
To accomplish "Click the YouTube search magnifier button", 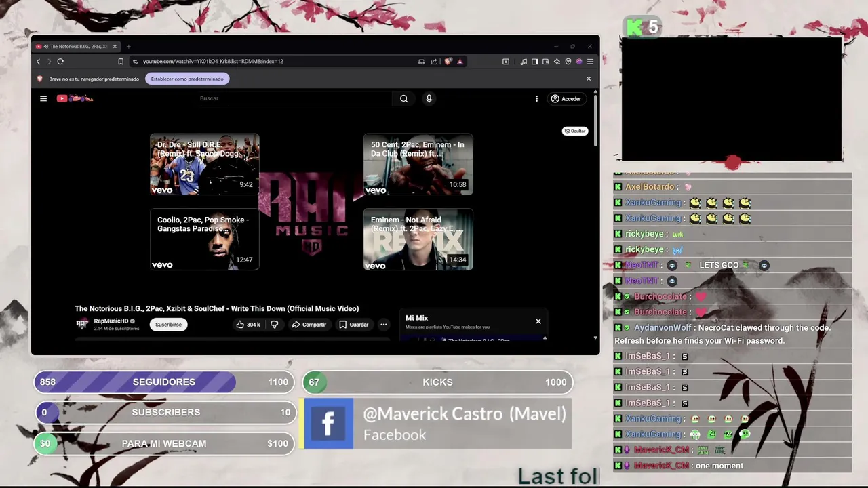I will [x=403, y=99].
